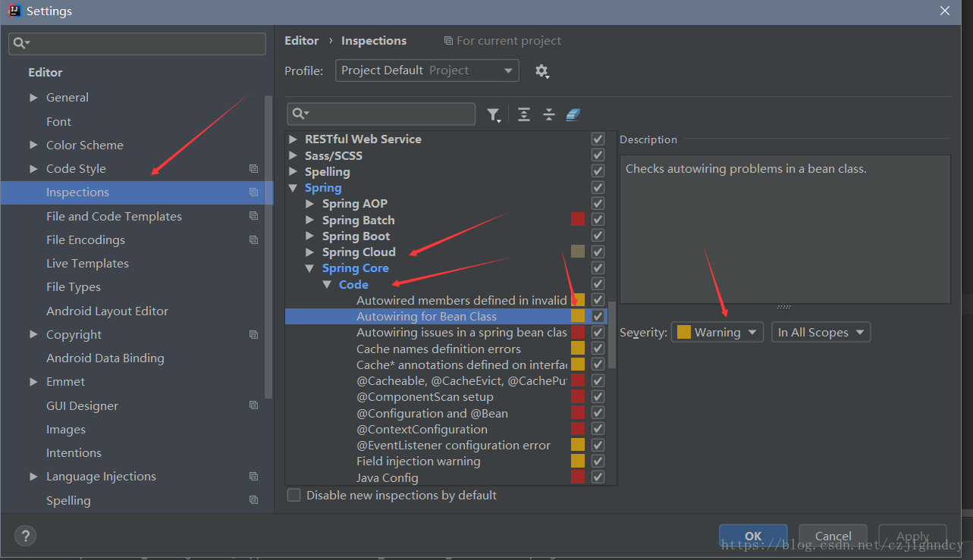Toggle the Spring AOP checkbox
The height and width of the screenshot is (560, 973).
[598, 204]
